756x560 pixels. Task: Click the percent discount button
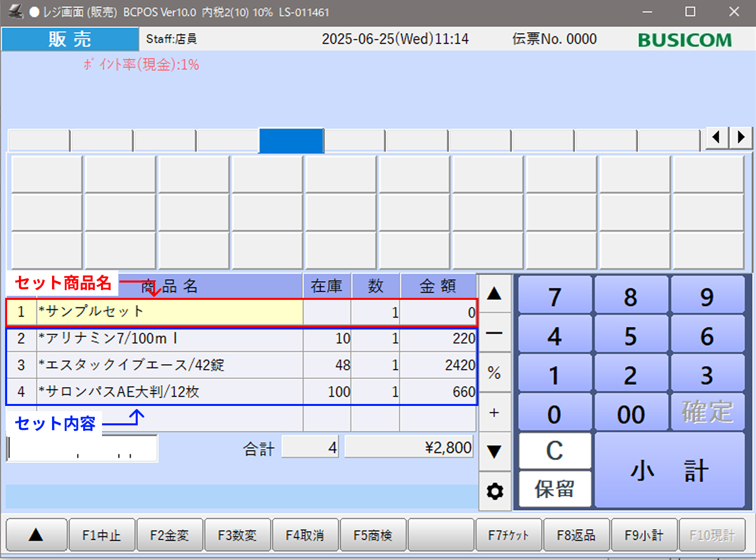(494, 373)
